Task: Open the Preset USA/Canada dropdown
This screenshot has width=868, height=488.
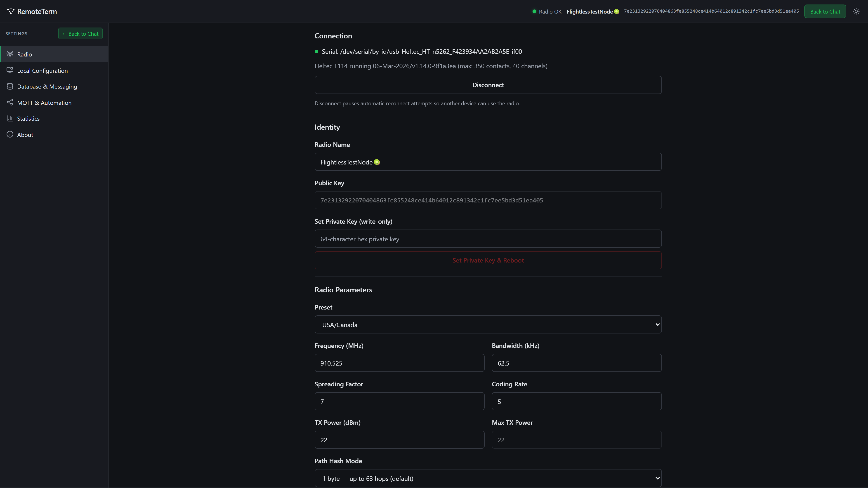Action: pyautogui.click(x=488, y=324)
